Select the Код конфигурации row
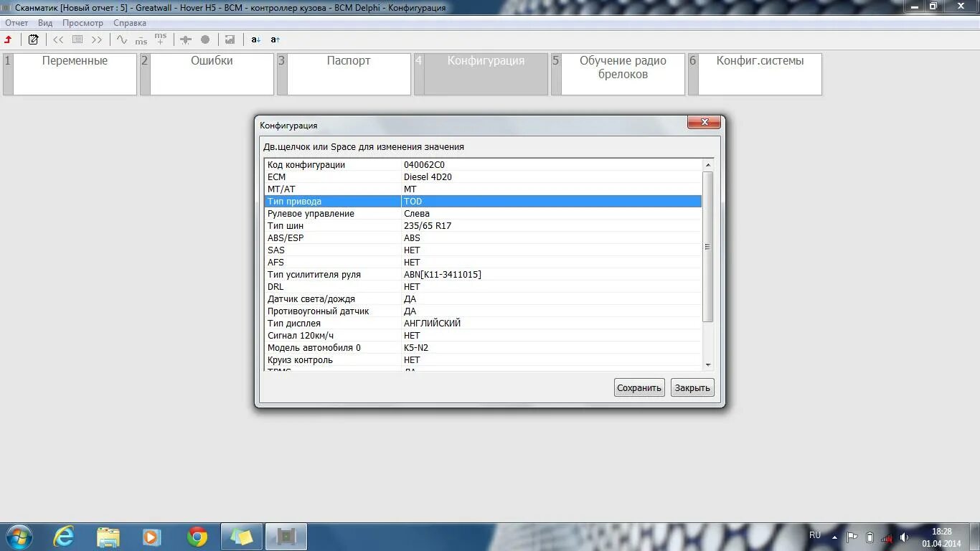Viewport: 980px width, 551px height. 483,165
